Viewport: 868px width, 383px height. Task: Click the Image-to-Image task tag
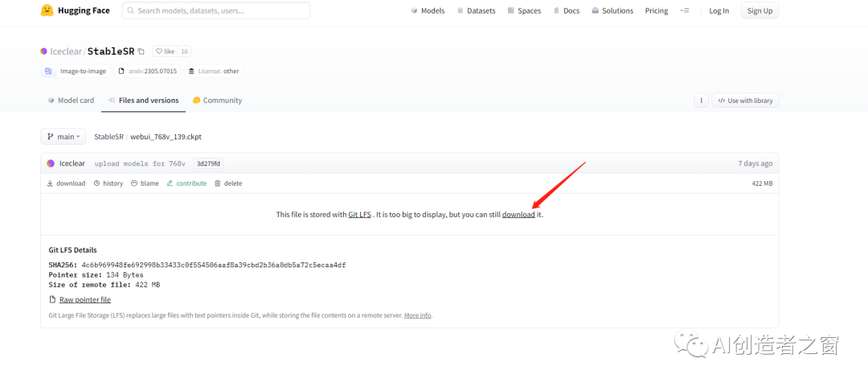pyautogui.click(x=76, y=71)
